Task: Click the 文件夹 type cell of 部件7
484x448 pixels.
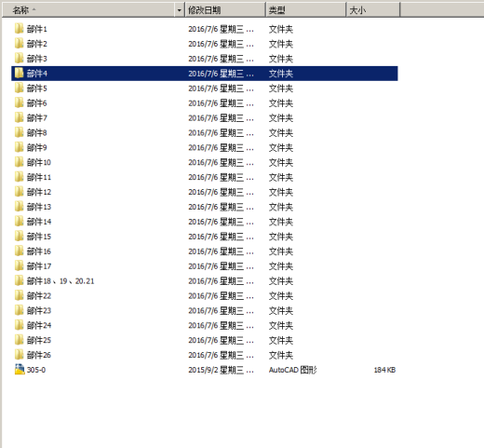Action: [x=281, y=118]
